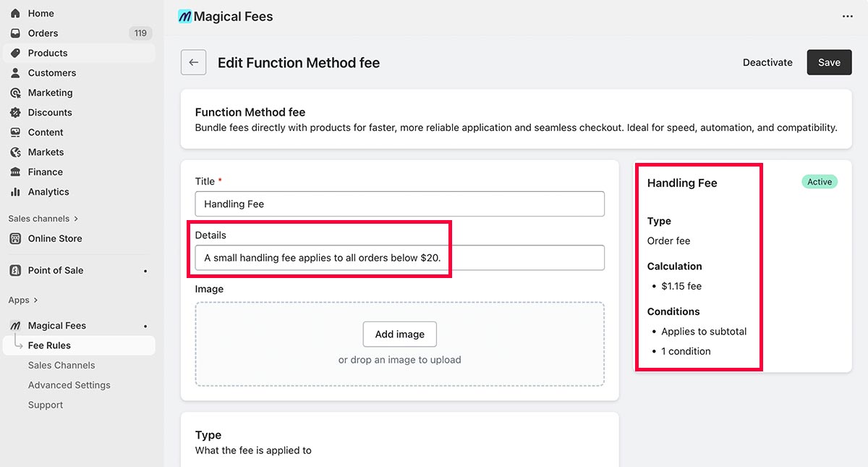Click the Discounts badge icon
This screenshot has height=467, width=868.
15,113
